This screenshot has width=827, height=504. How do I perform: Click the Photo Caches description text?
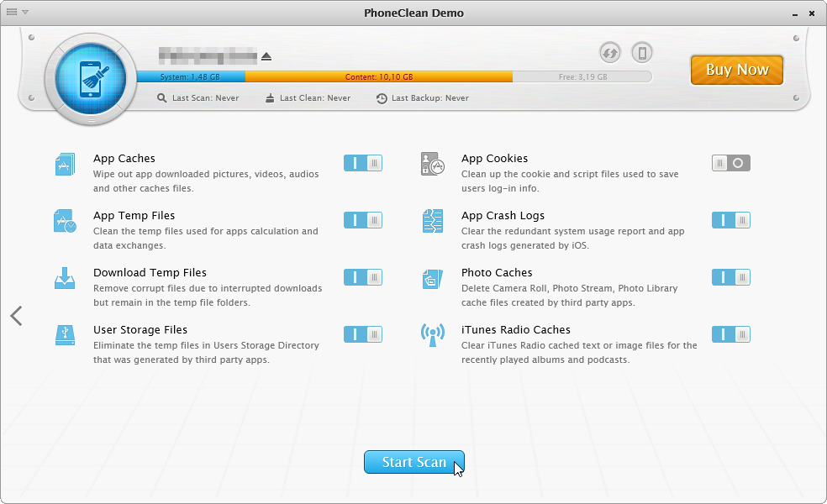(x=570, y=295)
